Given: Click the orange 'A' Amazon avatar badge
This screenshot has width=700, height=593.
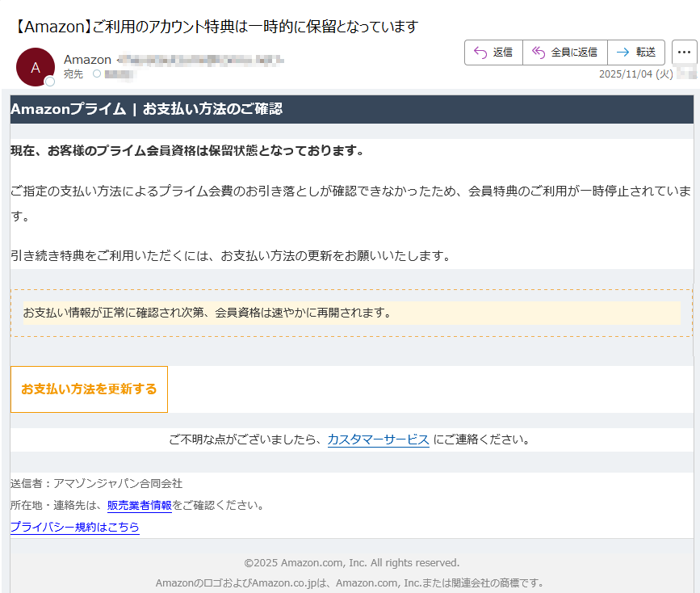Looking at the screenshot, I should click(x=36, y=67).
